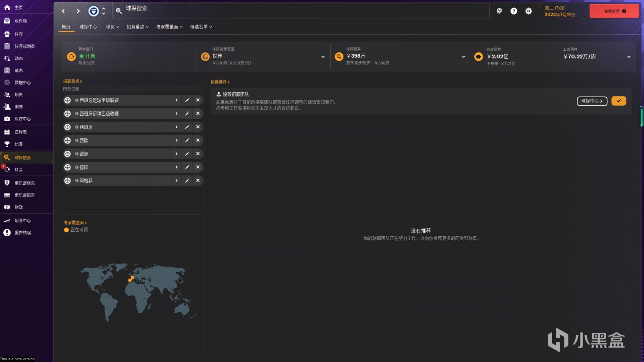
Task: Select 球探搜索 scouting in sidebar
Action: (26, 158)
